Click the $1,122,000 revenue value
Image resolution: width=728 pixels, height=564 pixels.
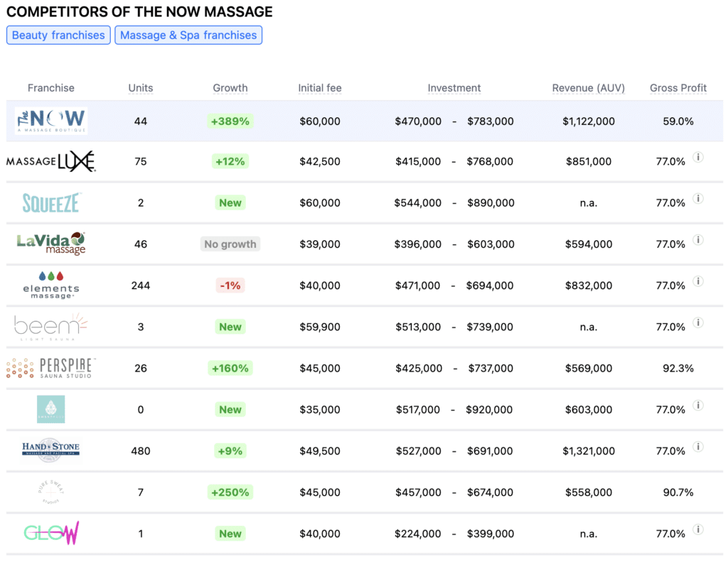(x=589, y=121)
